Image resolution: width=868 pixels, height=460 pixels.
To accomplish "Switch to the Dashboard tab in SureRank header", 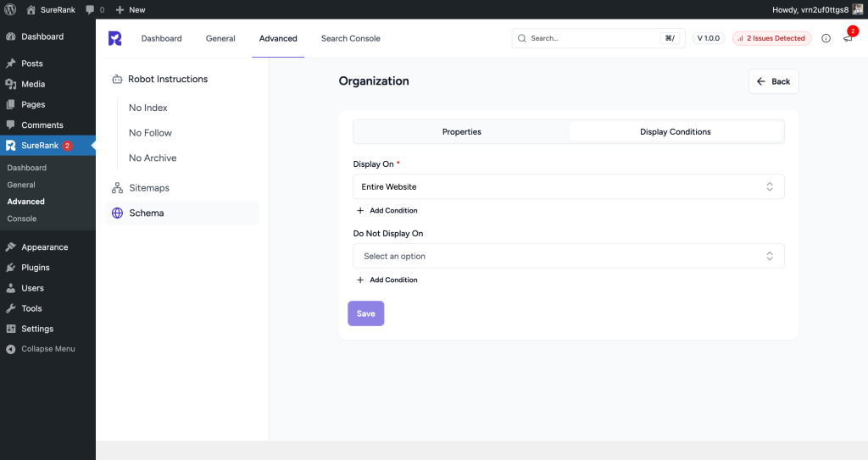I will [161, 38].
